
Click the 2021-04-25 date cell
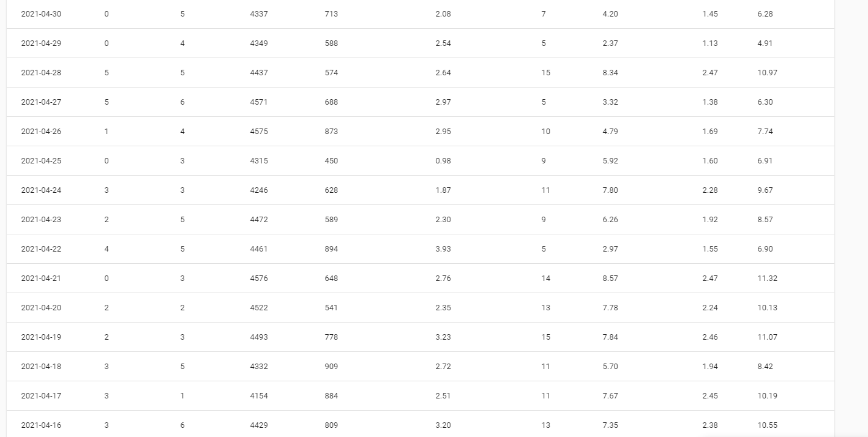pos(41,161)
